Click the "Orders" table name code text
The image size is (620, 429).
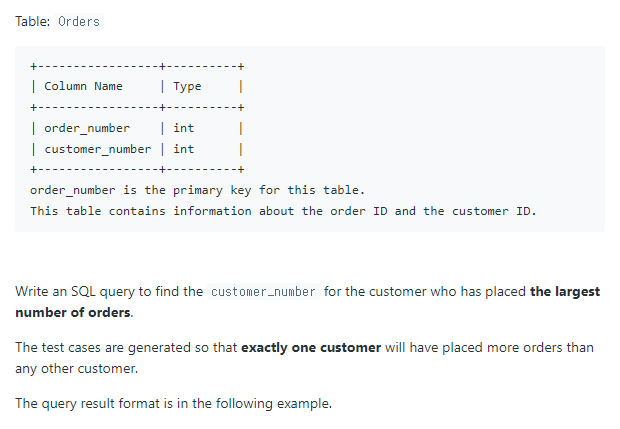coord(79,21)
